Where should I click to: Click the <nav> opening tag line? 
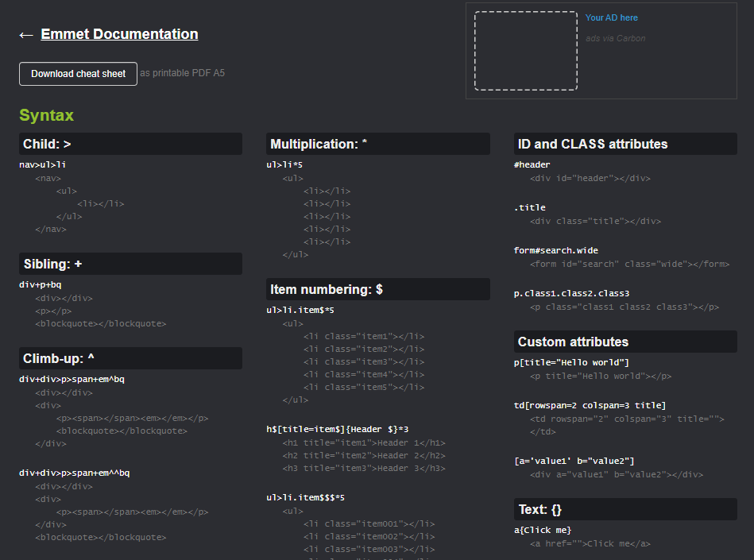point(48,179)
